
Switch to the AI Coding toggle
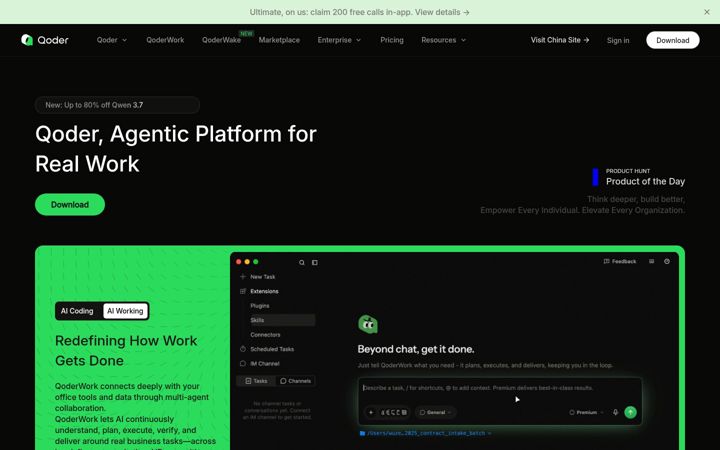point(77,311)
